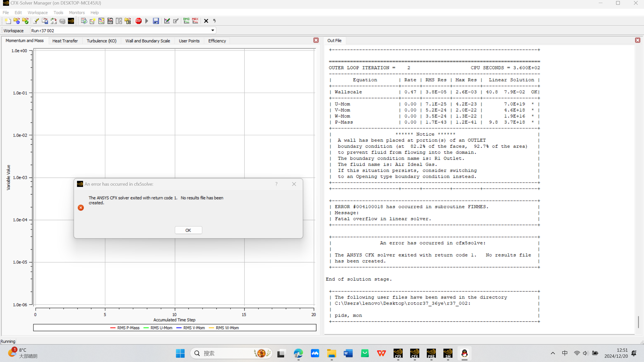Select the Momentum and Mass tab
The image size is (644, 362).
coord(24,41)
